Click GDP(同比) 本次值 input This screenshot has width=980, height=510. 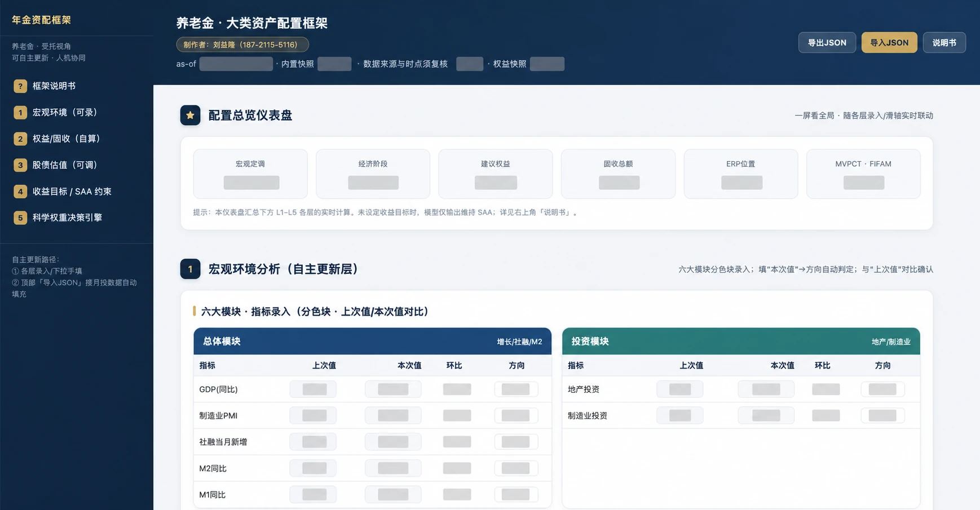click(x=393, y=389)
